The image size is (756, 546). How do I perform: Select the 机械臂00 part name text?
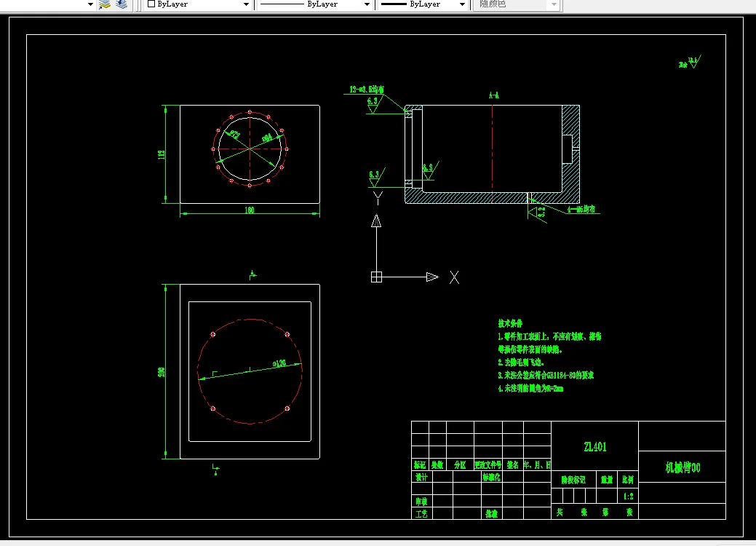pyautogui.click(x=683, y=467)
